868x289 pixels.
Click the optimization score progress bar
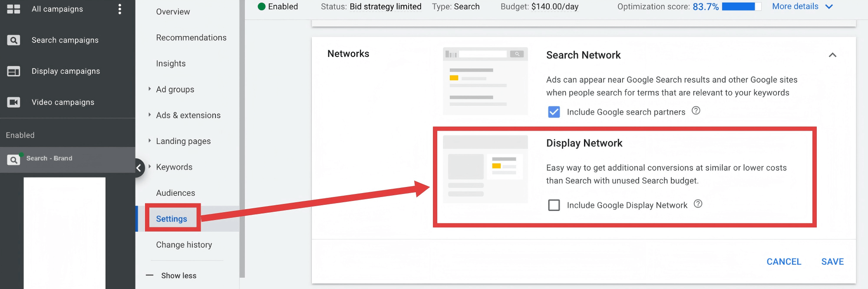[741, 7]
